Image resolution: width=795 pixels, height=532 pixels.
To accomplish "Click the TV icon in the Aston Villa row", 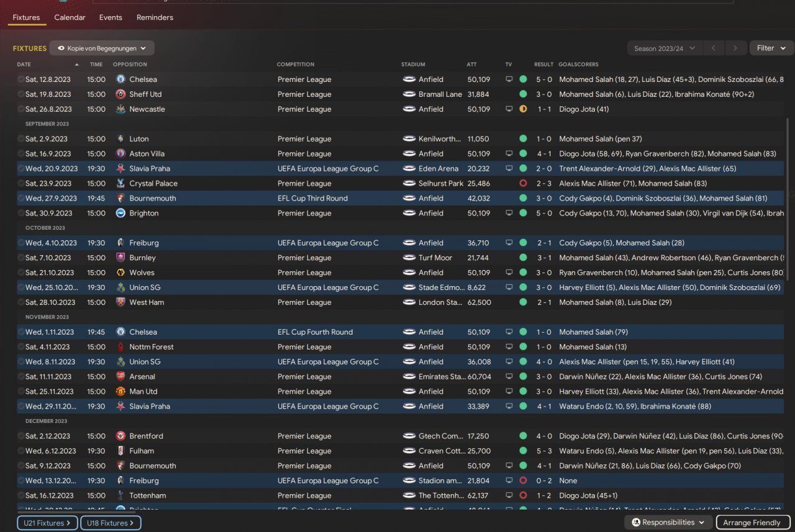I will tap(509, 154).
